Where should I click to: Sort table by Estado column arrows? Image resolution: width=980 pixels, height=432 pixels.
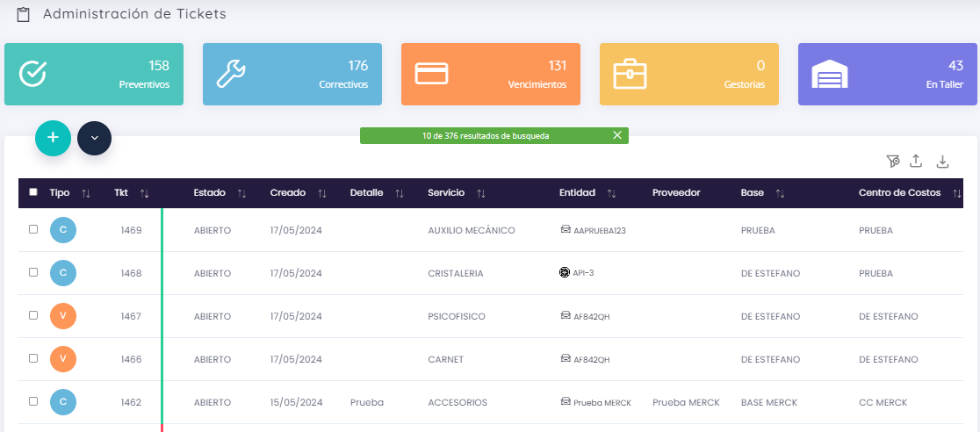click(241, 193)
